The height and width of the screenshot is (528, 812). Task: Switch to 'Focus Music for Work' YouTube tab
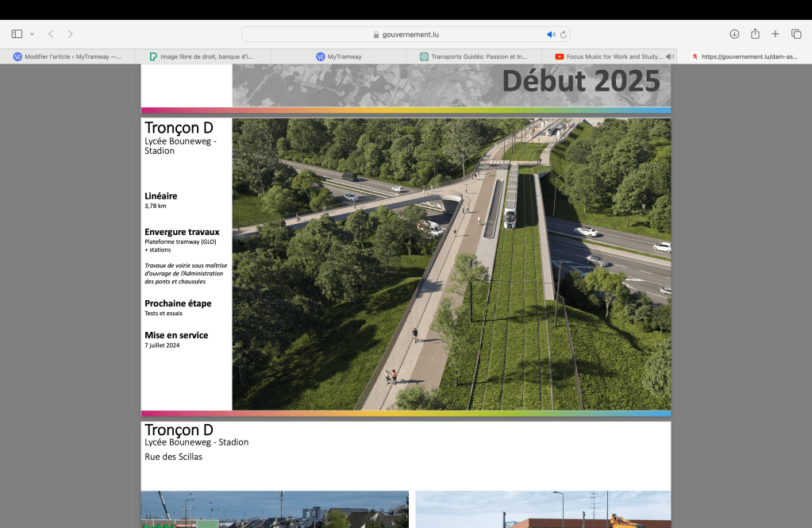tap(608, 57)
